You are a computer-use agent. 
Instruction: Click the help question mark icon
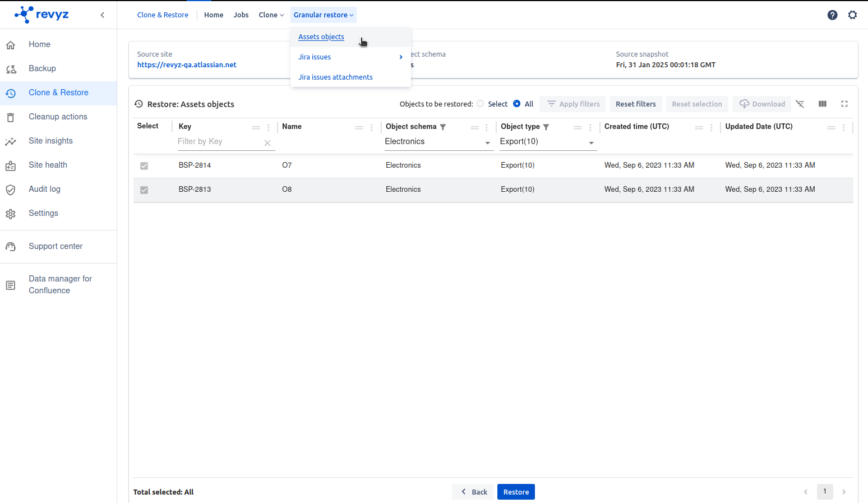832,15
